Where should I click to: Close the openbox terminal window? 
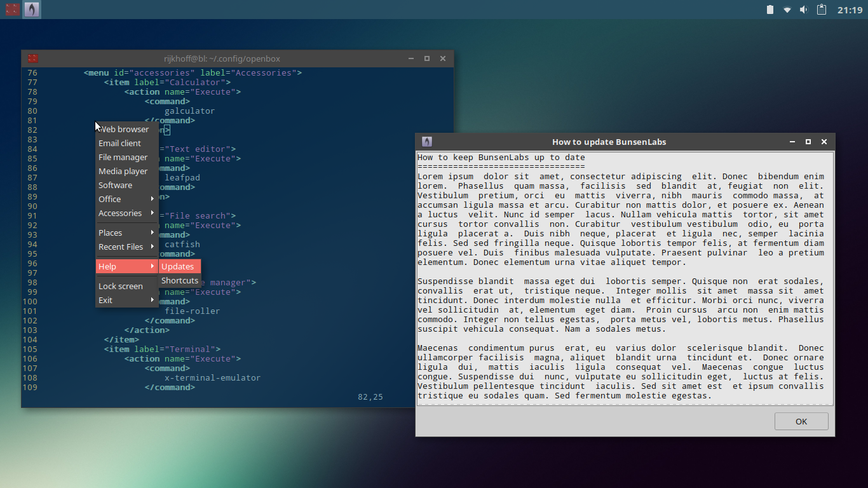tap(443, 58)
